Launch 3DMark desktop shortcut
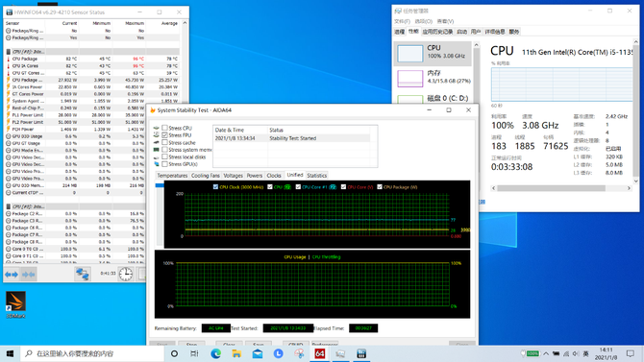Viewport: 644px width, 362px height. pos(15,304)
